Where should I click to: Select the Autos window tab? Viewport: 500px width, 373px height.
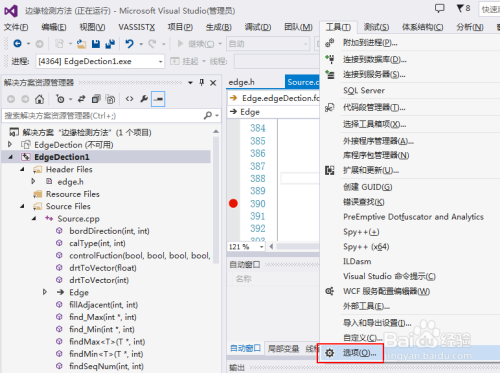coord(246,349)
